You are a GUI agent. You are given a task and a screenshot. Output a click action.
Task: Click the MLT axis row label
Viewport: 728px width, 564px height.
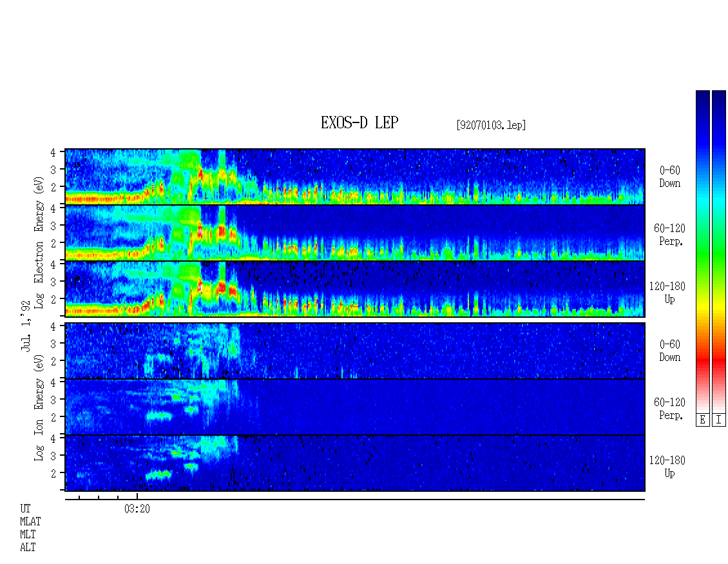pos(28,535)
